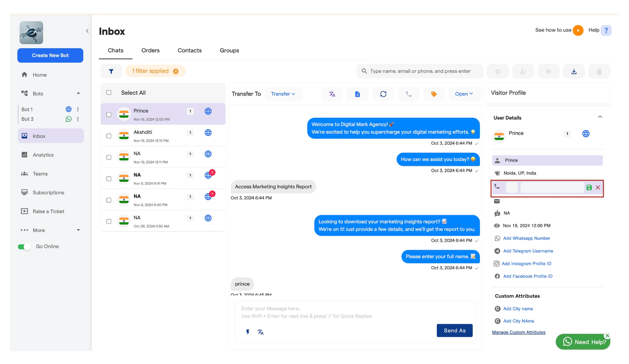Tick the checkbox for Akshditi chat
Screen dimensions: 629x364
[x=109, y=136]
